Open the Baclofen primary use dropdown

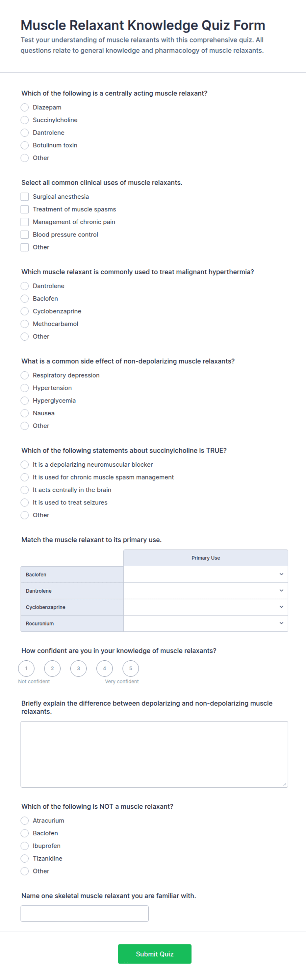(206, 575)
